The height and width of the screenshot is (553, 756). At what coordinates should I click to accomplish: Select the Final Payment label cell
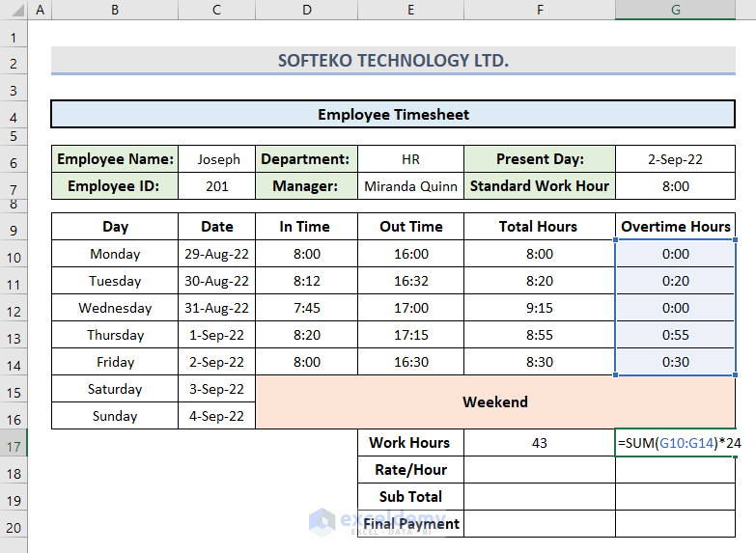point(410,524)
